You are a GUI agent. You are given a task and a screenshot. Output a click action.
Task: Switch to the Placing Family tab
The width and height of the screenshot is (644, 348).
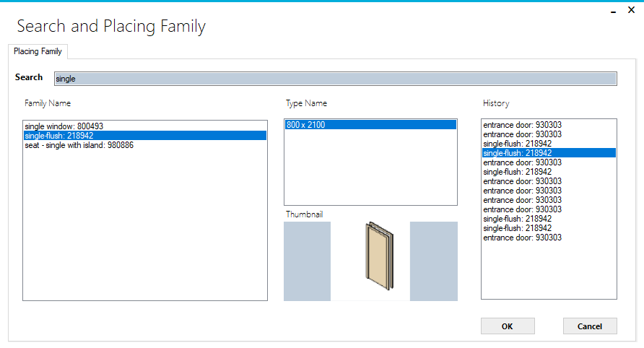pyautogui.click(x=38, y=51)
